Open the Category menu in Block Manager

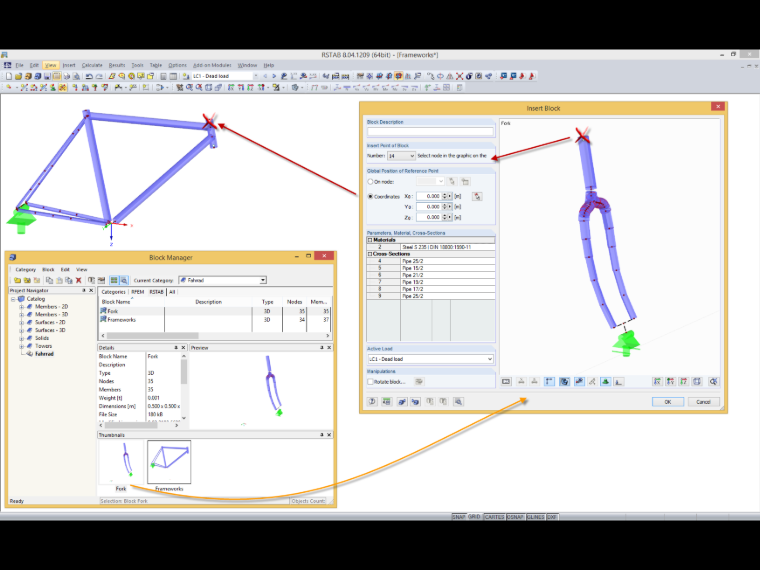click(26, 269)
